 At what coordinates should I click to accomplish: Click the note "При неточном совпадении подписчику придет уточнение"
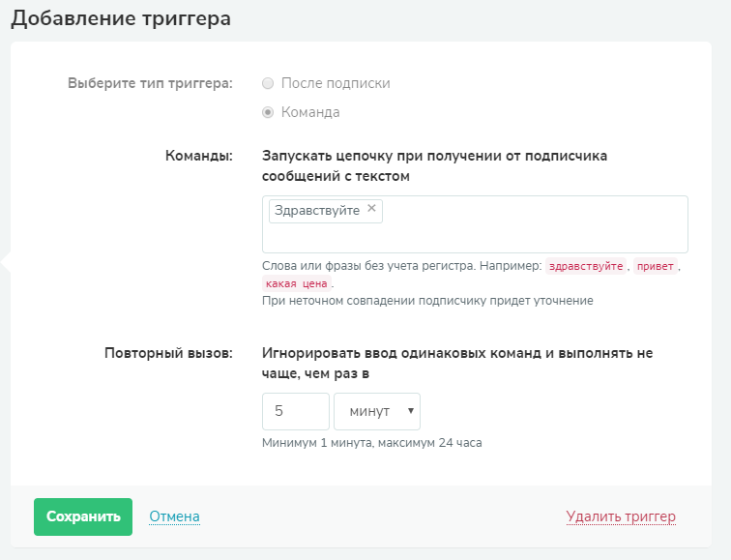[427, 301]
